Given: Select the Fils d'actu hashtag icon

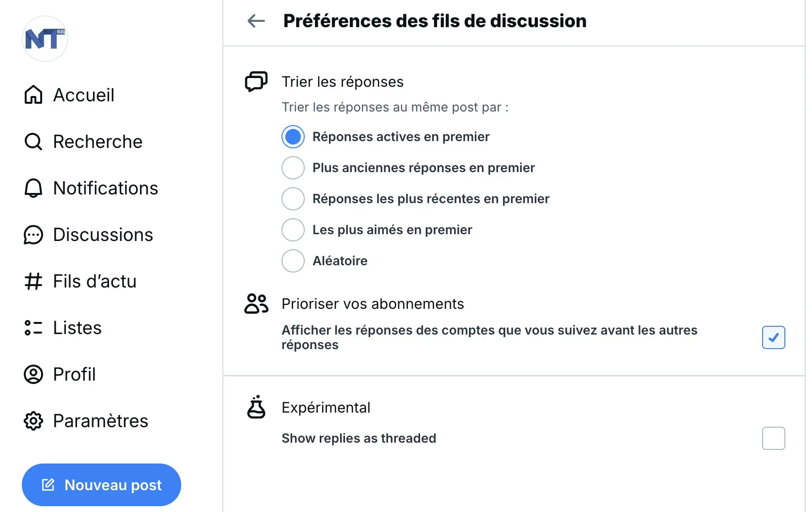Looking at the screenshot, I should [x=33, y=281].
